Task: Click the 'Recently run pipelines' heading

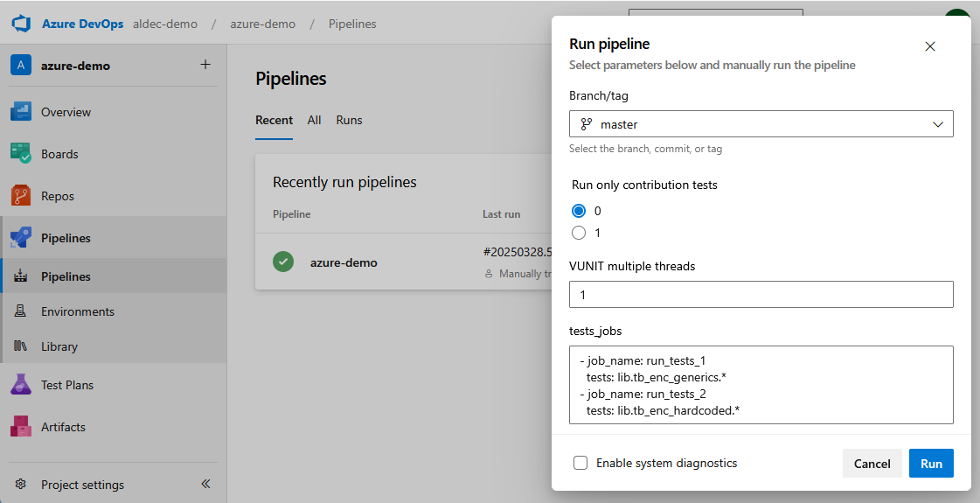Action: pos(345,182)
